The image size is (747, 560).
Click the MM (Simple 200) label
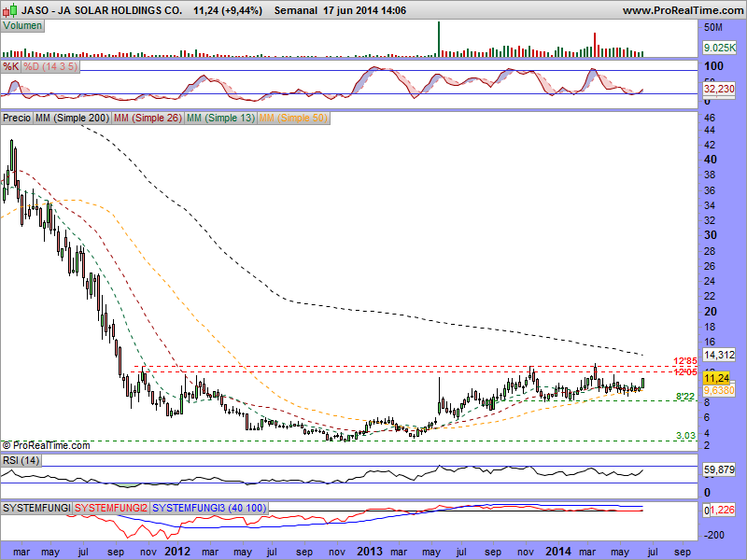72,118
